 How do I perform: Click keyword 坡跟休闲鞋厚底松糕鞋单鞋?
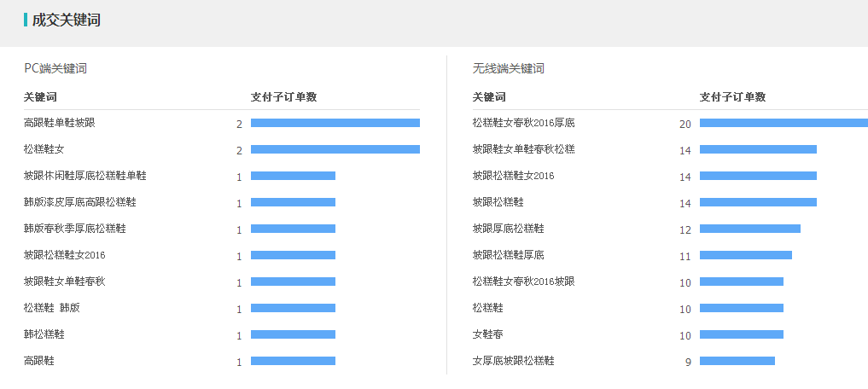tap(85, 176)
